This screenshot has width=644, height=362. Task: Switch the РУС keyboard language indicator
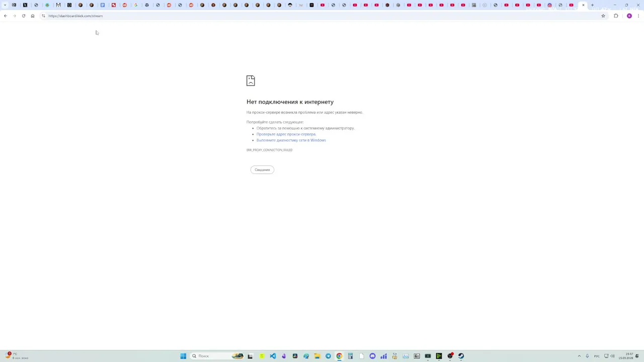click(597, 356)
